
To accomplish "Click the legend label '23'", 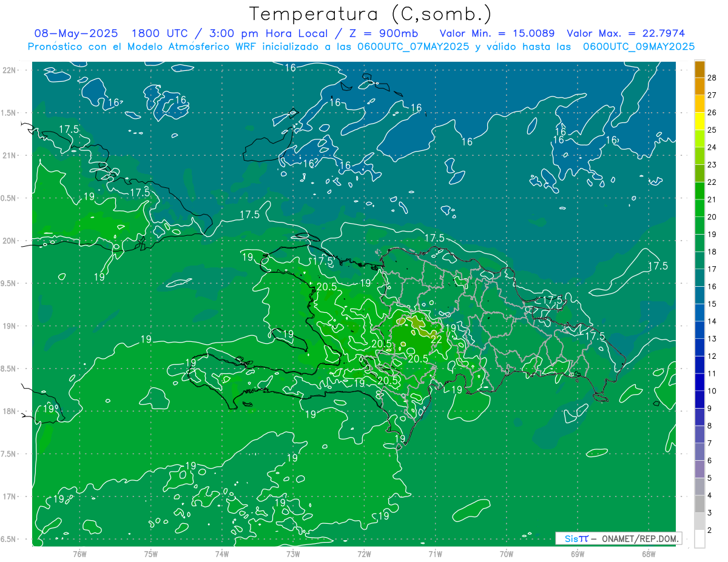I will pyautogui.click(x=712, y=164).
